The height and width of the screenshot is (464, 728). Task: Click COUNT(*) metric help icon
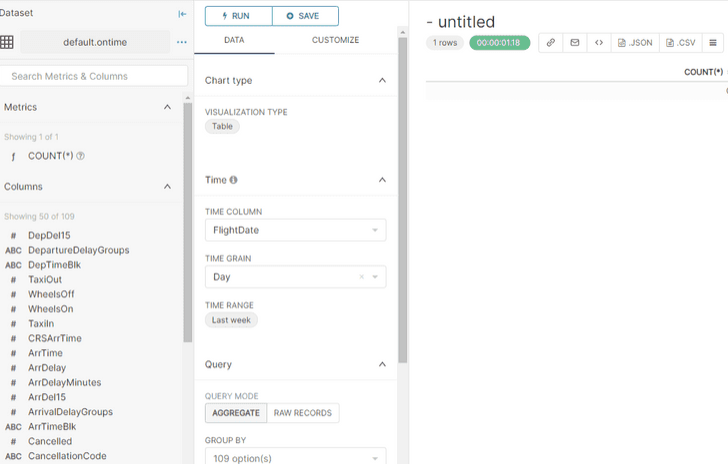[80, 156]
